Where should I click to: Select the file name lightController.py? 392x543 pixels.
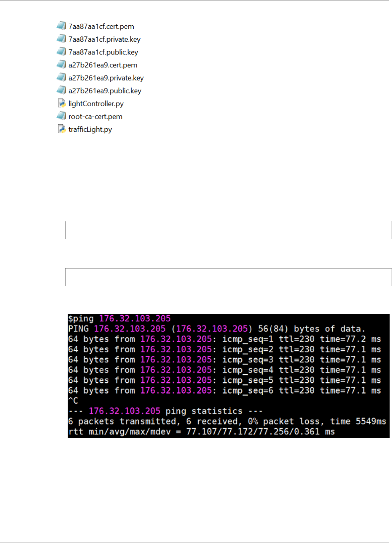pos(96,104)
